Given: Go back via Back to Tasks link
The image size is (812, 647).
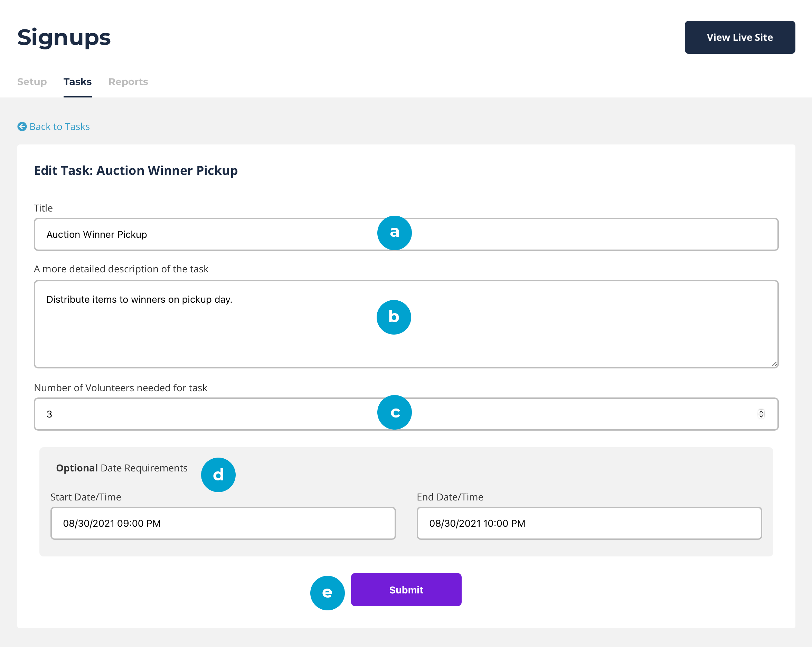Looking at the screenshot, I should pos(59,126).
